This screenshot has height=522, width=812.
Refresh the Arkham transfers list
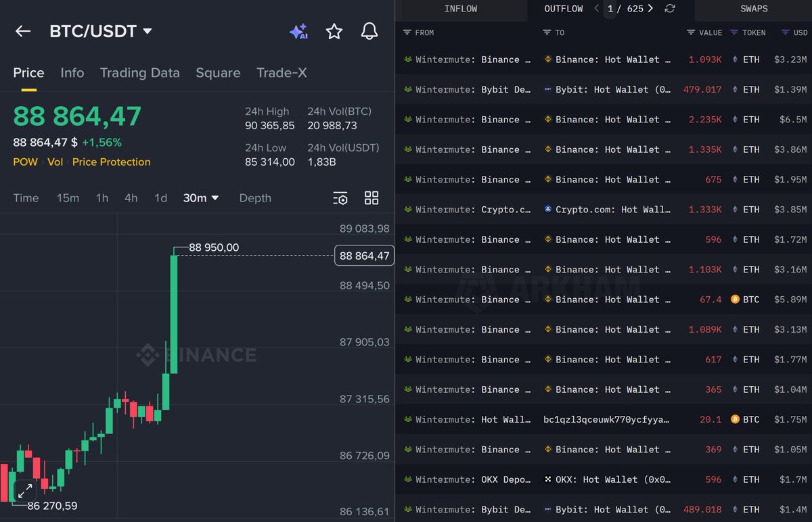[670, 9]
